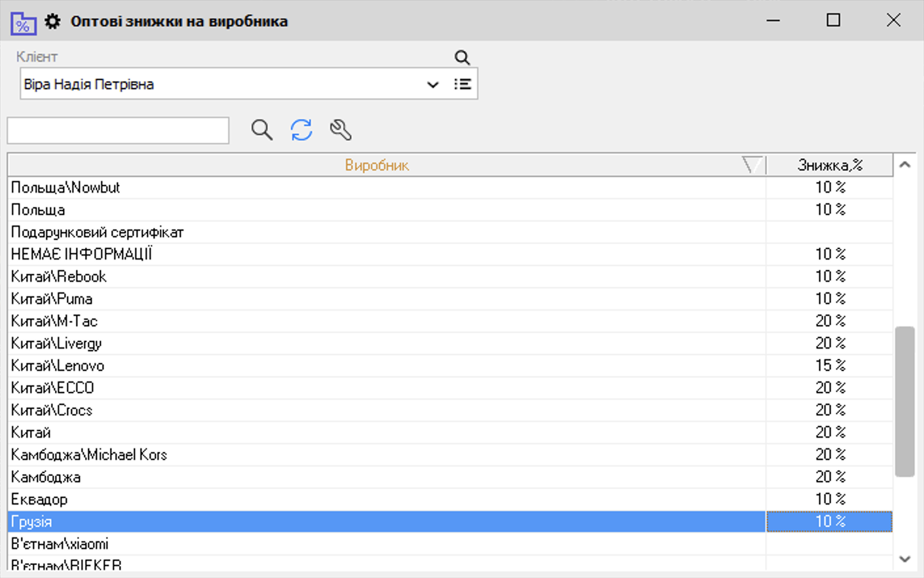Image resolution: width=924 pixels, height=578 pixels.
Task: Click the discount cell for Еквадор
Action: click(830, 499)
